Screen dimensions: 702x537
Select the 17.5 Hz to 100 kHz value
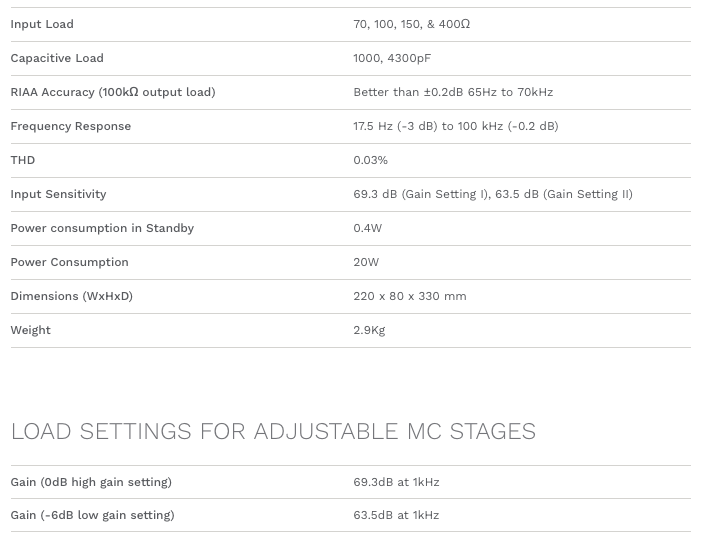[455, 126]
